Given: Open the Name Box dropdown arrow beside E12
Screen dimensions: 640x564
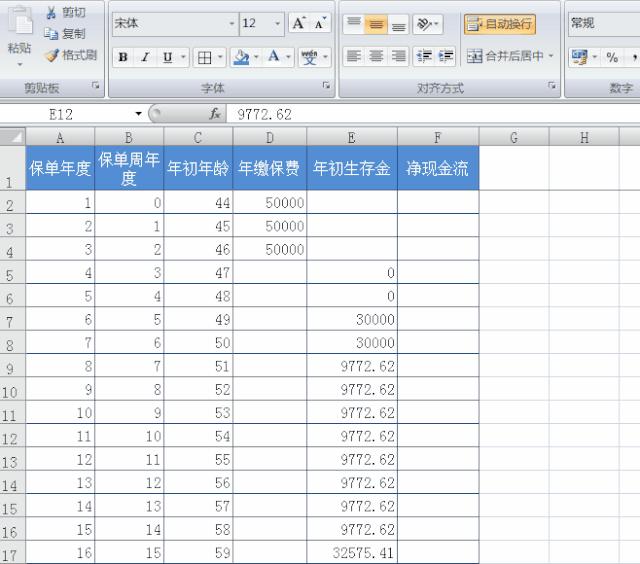Looking at the screenshot, I should (x=139, y=114).
